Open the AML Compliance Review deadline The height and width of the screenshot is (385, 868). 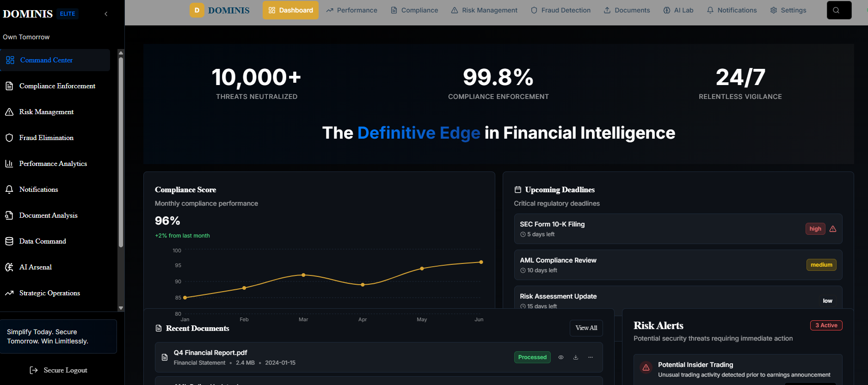tap(678, 265)
